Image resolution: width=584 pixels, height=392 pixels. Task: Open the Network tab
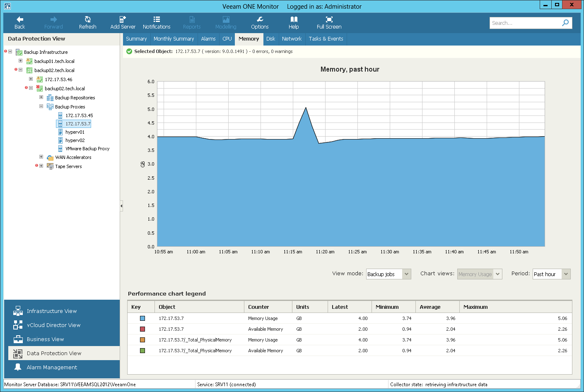tap(292, 39)
